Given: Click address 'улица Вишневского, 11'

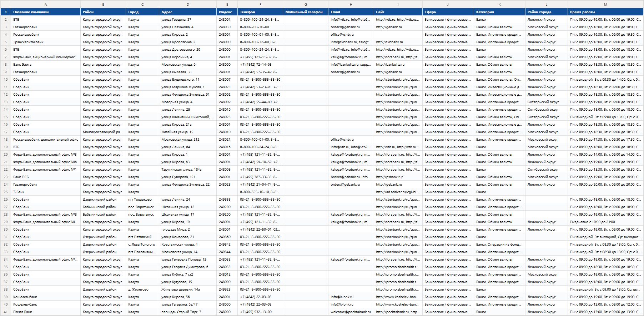Looking at the screenshot, I should click(188, 80).
